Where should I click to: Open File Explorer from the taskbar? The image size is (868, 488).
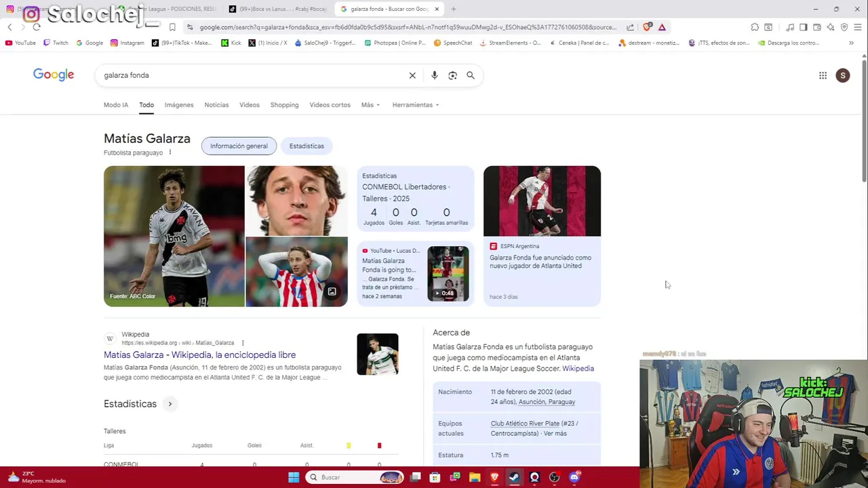(475, 477)
